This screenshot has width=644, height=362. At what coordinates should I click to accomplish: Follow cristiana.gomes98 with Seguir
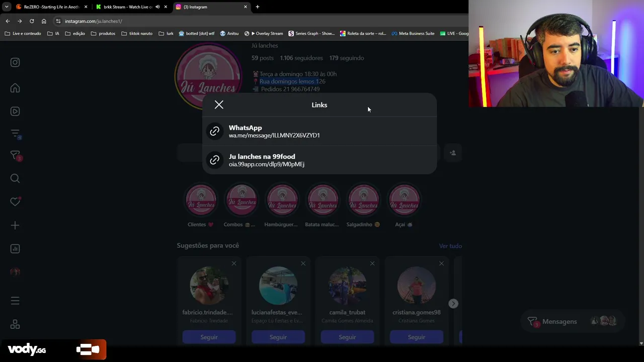click(416, 337)
